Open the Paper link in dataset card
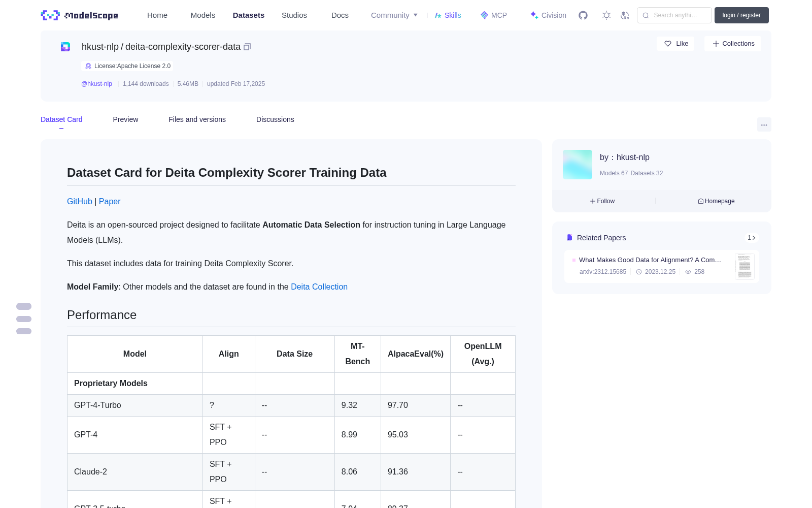812x508 pixels. pos(110,202)
